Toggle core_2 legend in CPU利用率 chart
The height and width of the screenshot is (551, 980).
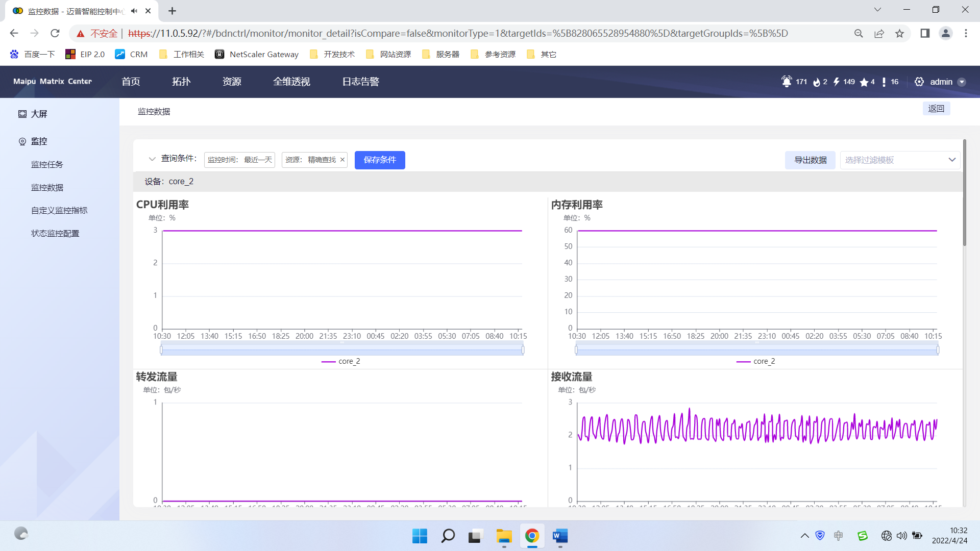point(341,361)
